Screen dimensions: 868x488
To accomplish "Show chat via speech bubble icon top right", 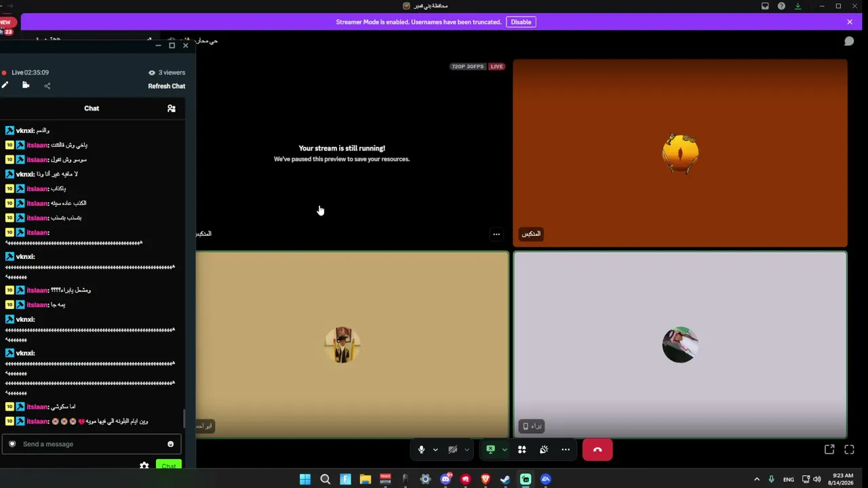I will pyautogui.click(x=849, y=41).
